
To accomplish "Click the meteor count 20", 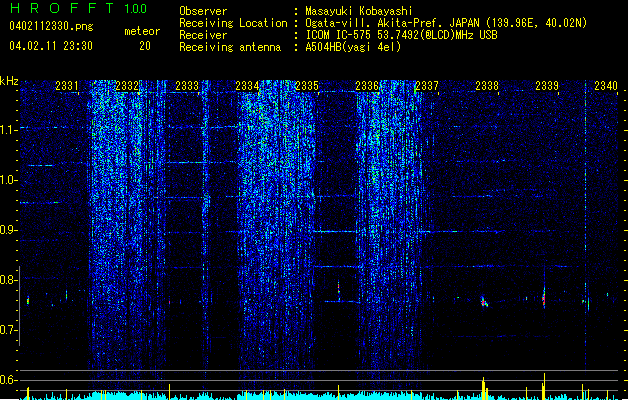I will (x=145, y=46).
